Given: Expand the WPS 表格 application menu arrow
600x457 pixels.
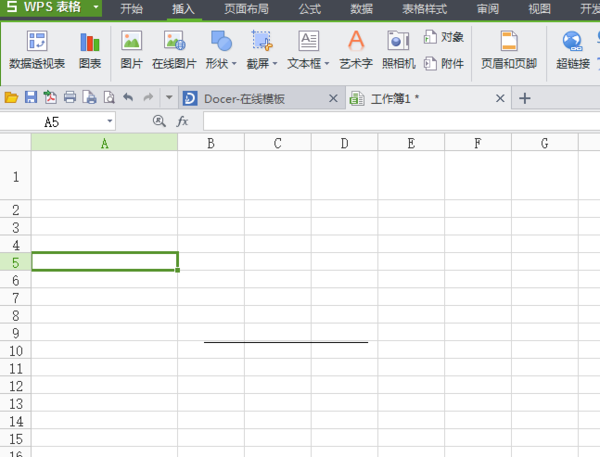Looking at the screenshot, I should coord(96,7).
